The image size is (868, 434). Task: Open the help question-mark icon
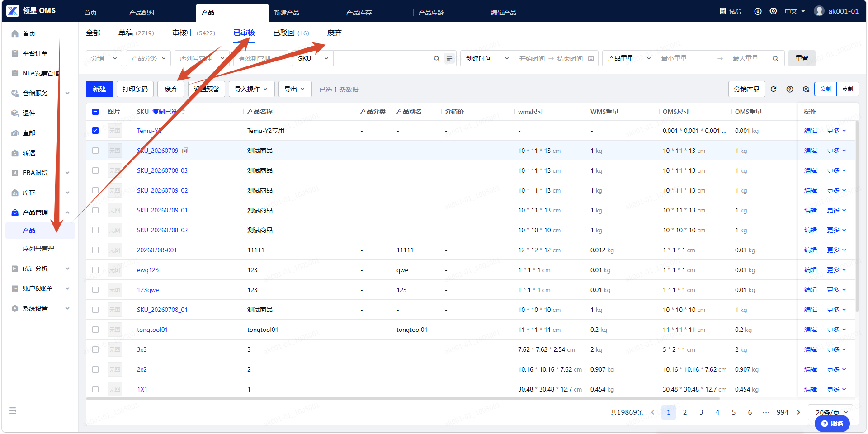(x=790, y=89)
